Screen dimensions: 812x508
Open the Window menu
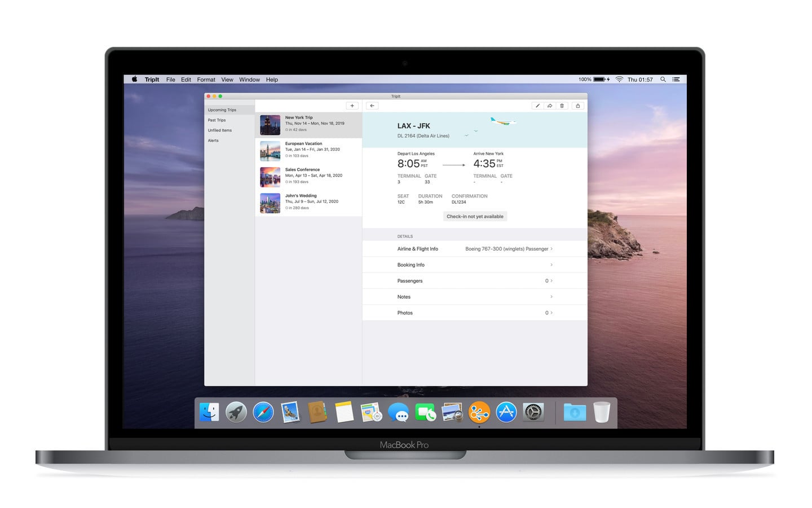[x=249, y=79]
